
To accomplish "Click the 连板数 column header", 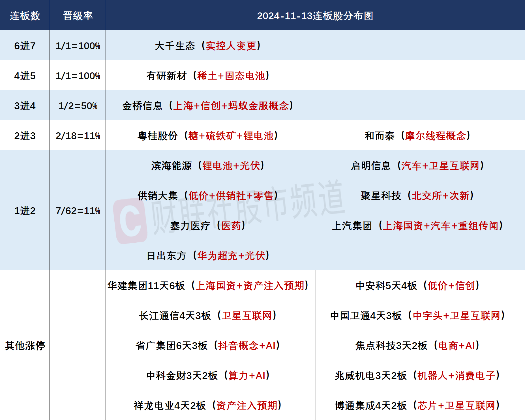I will (25, 16).
